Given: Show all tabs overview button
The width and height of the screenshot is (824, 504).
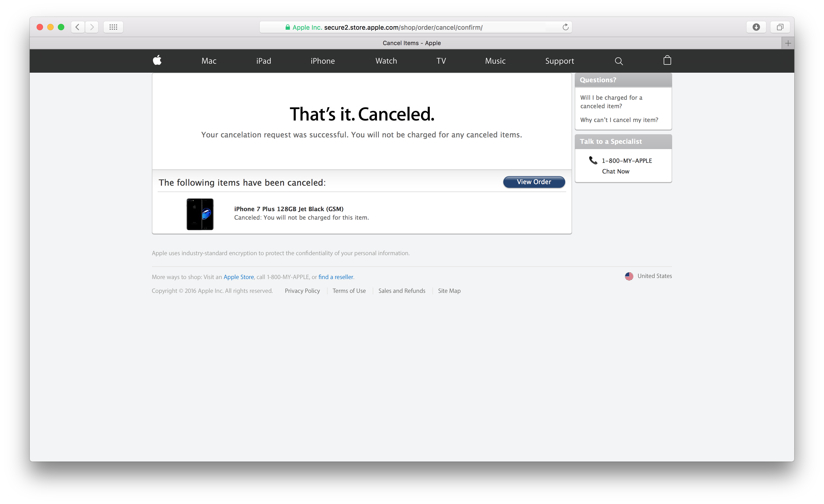Looking at the screenshot, I should 780,27.
